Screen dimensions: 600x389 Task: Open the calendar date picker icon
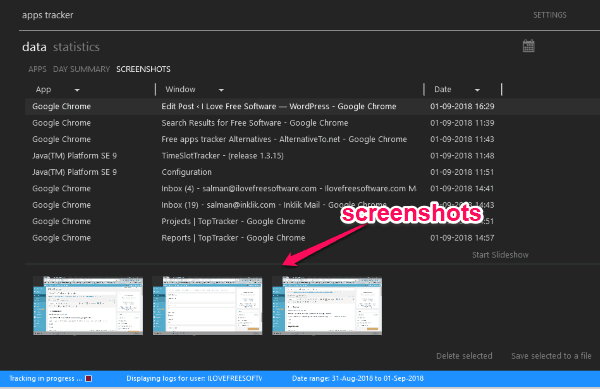coord(528,46)
